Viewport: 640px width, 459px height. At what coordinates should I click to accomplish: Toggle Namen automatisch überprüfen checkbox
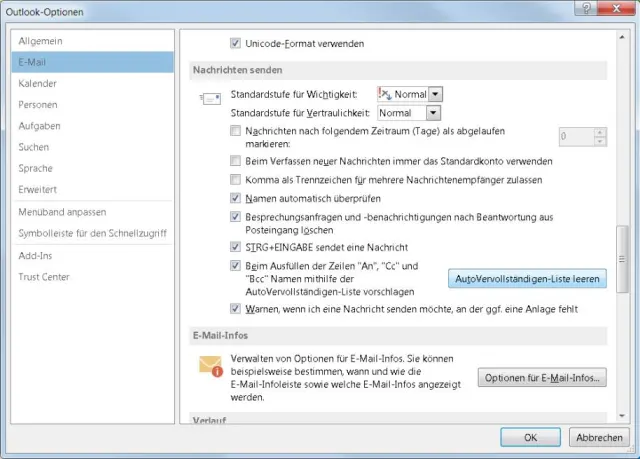(x=235, y=198)
